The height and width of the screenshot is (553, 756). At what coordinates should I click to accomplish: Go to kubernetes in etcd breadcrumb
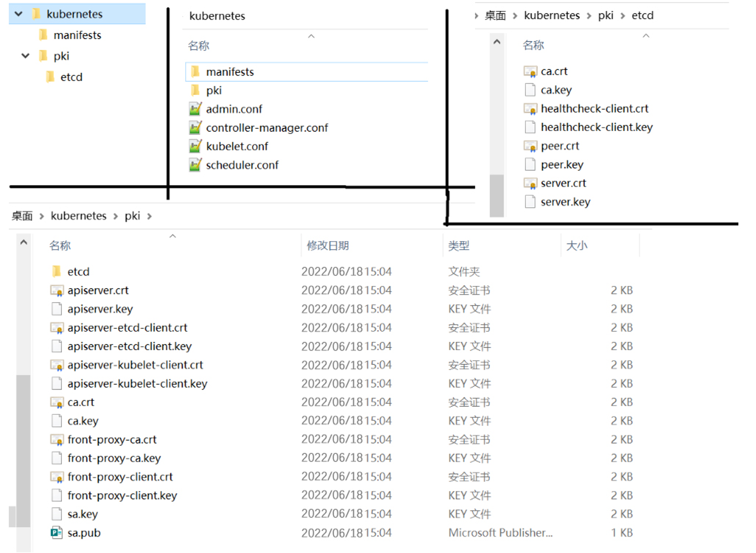tap(552, 15)
